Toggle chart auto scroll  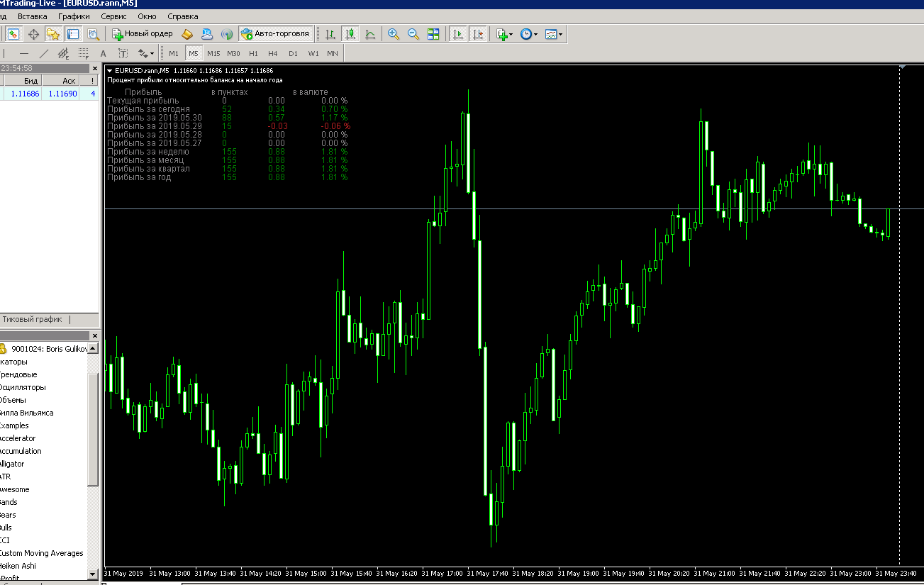[x=458, y=33]
